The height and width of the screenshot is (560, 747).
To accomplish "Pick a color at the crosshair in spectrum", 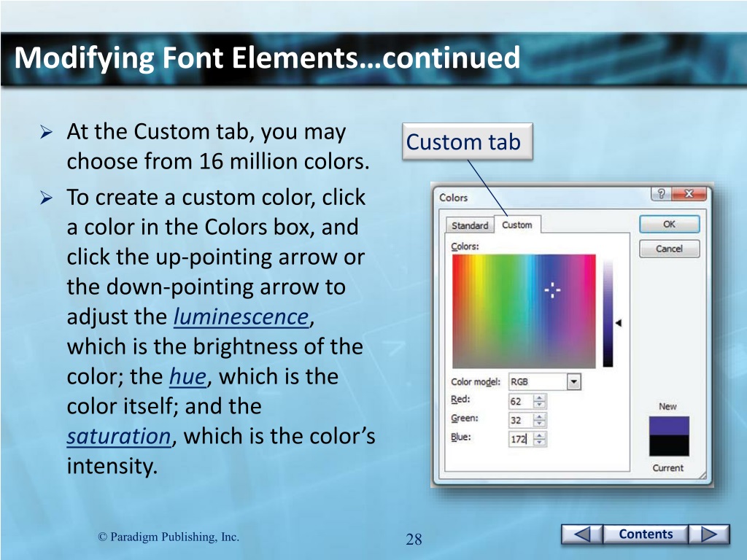I will click(x=553, y=289).
